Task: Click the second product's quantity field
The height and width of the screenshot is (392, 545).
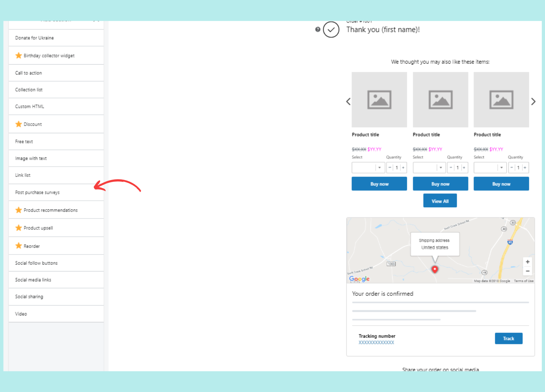Action: tap(458, 168)
